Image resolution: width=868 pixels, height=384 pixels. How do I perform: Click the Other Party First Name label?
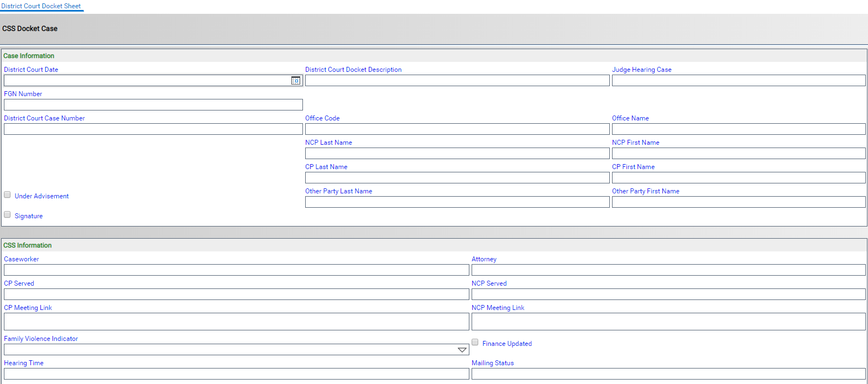[646, 191]
